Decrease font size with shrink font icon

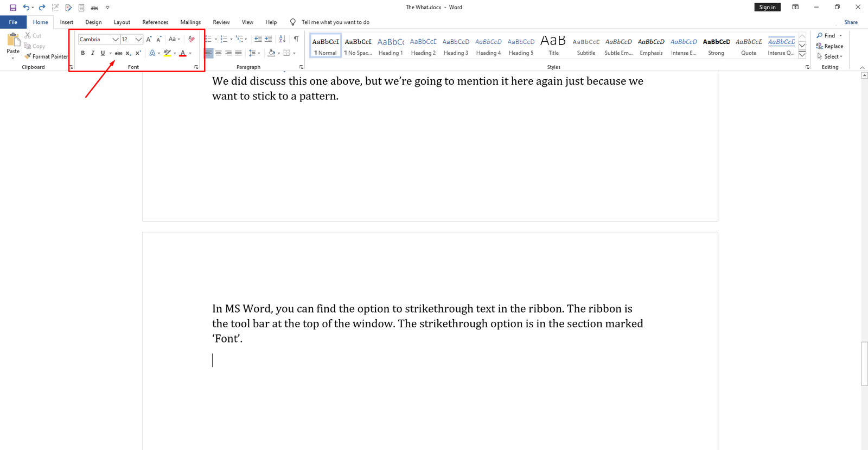(159, 39)
